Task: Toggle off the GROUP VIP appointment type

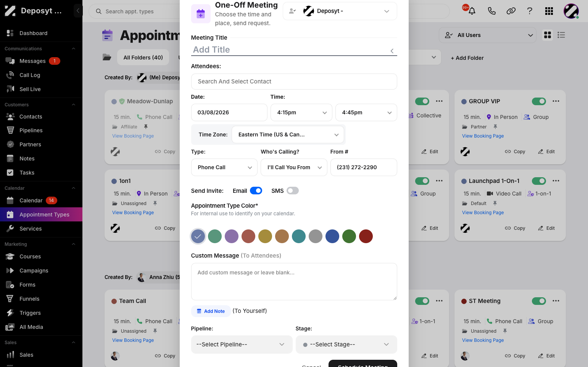Action: 539,101
